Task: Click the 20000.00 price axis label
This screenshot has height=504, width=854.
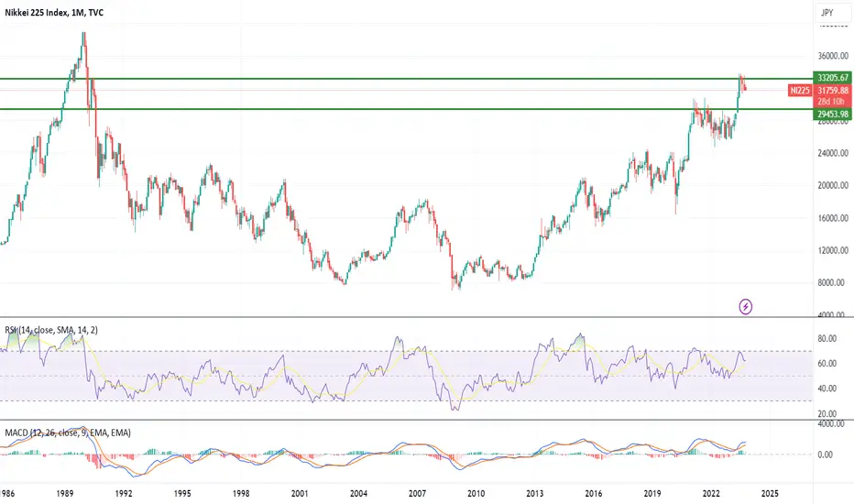Action: 833,185
